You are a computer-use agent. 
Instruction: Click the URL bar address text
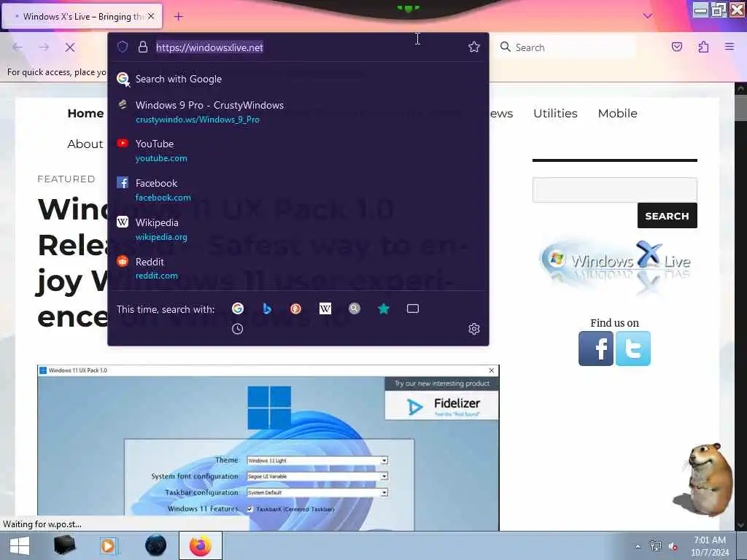pos(209,47)
